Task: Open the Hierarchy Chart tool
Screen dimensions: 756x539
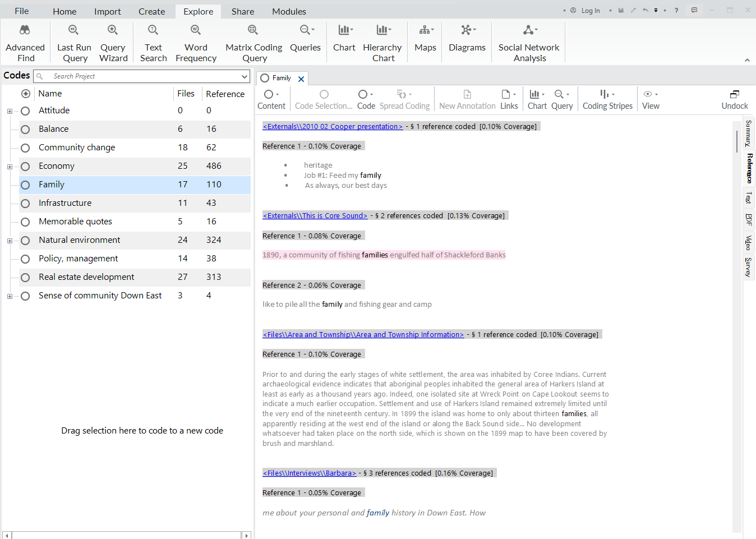Action: 382,42
